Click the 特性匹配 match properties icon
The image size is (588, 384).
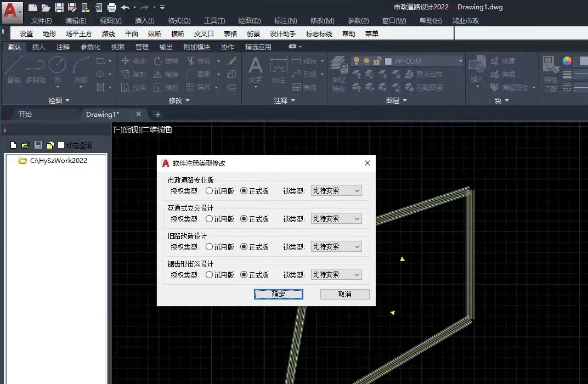(x=551, y=74)
